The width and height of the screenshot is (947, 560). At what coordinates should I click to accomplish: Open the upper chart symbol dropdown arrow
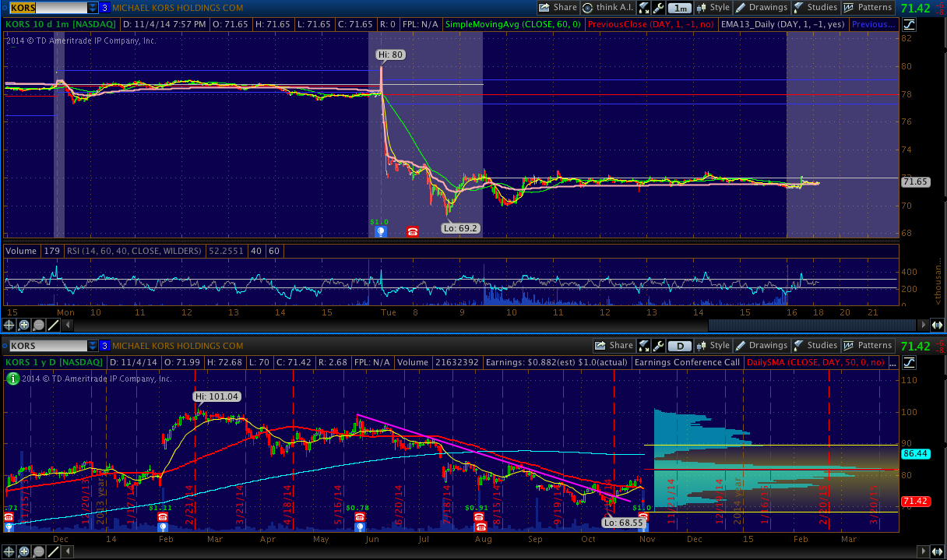click(93, 8)
